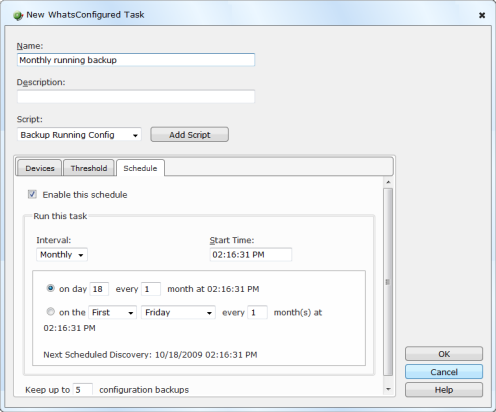Toggle Enable this schedule checkbox

tap(32, 194)
